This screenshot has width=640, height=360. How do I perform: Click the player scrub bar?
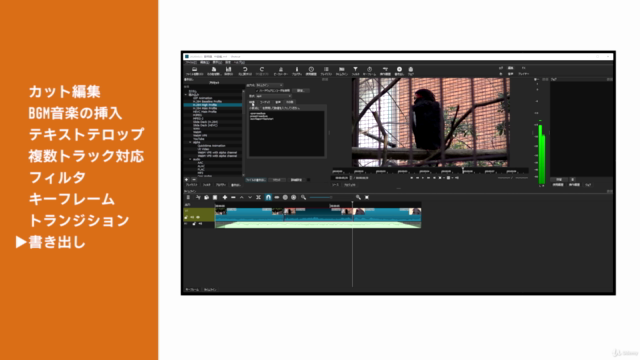[430, 171]
